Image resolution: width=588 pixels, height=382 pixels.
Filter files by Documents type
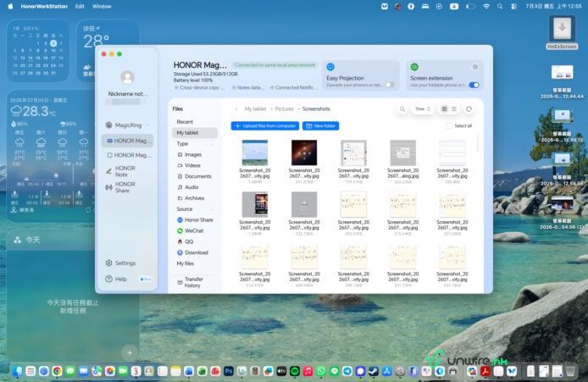pyautogui.click(x=194, y=176)
